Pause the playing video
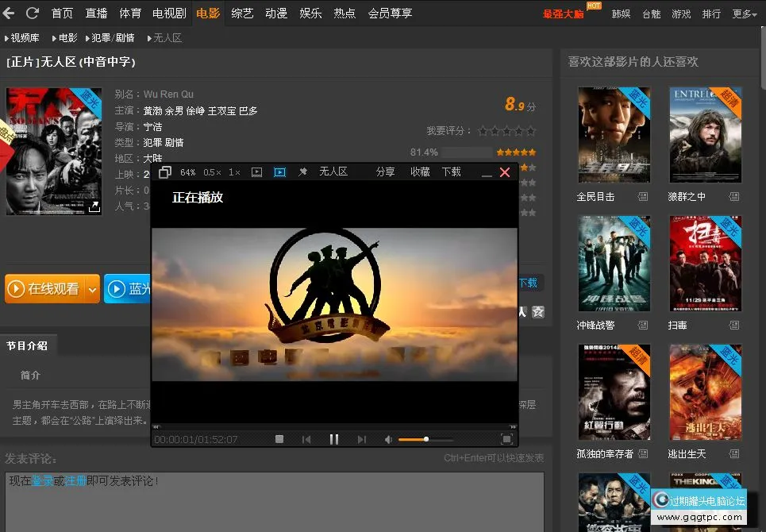766x532 pixels. (x=334, y=439)
